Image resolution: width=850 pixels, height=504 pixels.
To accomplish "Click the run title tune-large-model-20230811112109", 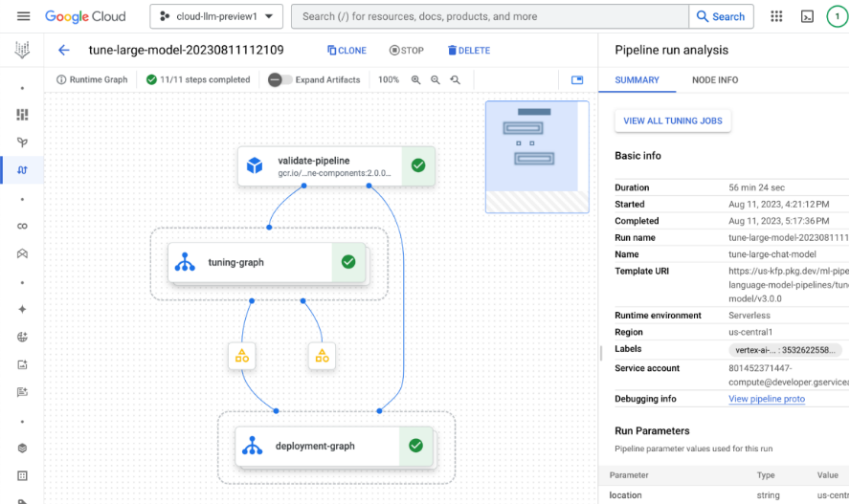I will 186,51.
